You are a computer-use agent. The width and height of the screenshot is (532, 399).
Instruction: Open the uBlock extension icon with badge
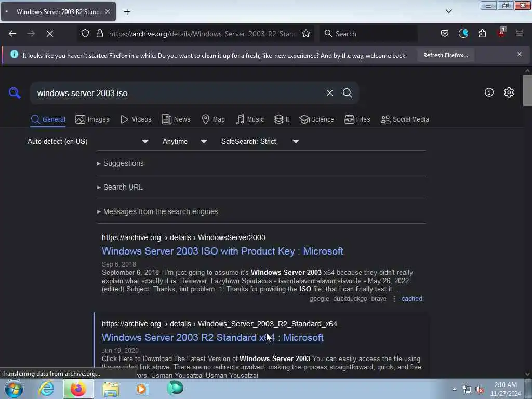[x=501, y=33]
